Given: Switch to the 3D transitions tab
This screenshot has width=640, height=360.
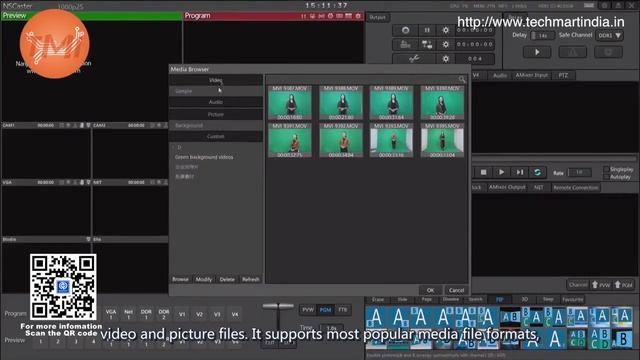Looking at the screenshot, I should pyautogui.click(x=525, y=300).
